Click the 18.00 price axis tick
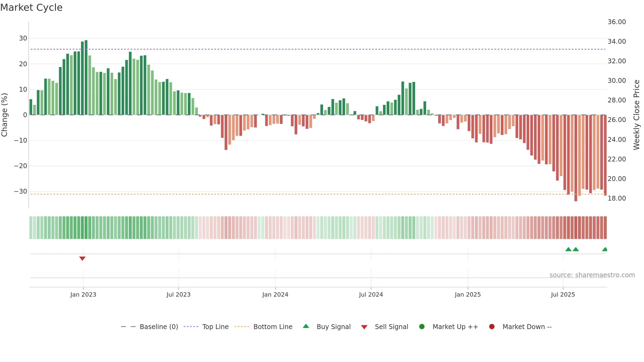The width and height of the screenshot is (644, 362). 617,198
